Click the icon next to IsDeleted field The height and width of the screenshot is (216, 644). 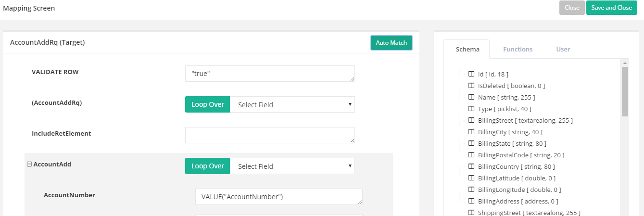(471, 86)
